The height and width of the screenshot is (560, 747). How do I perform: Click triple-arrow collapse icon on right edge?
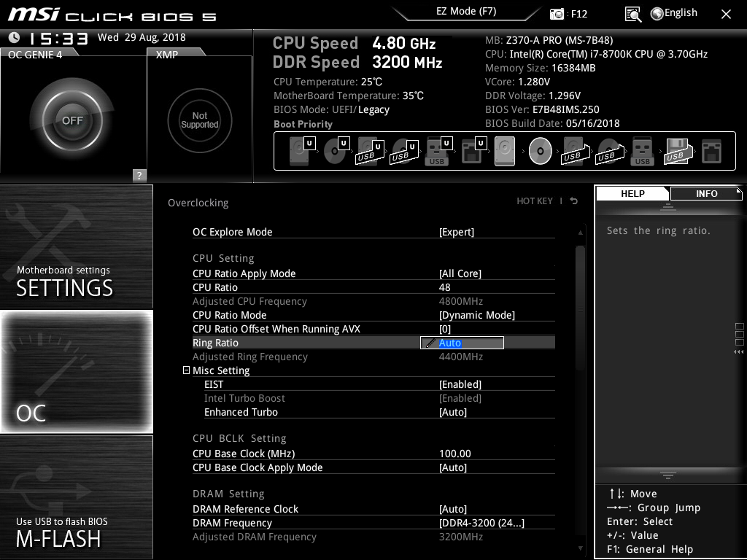tap(738, 352)
